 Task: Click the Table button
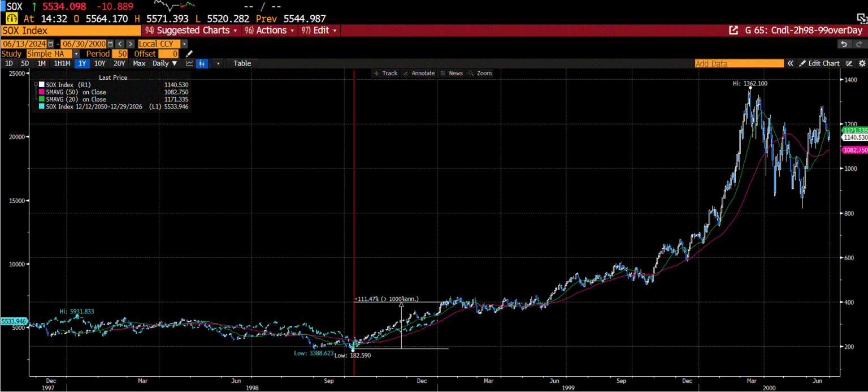pyautogui.click(x=242, y=63)
